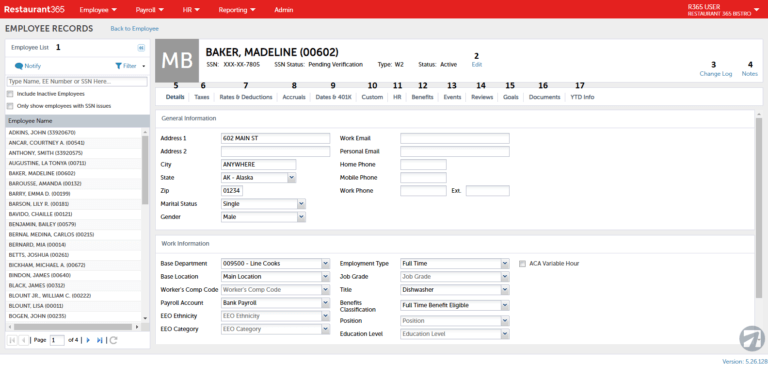The height and width of the screenshot is (366, 768).
Task: Switch to the YTD Info tab
Action: pos(582,97)
